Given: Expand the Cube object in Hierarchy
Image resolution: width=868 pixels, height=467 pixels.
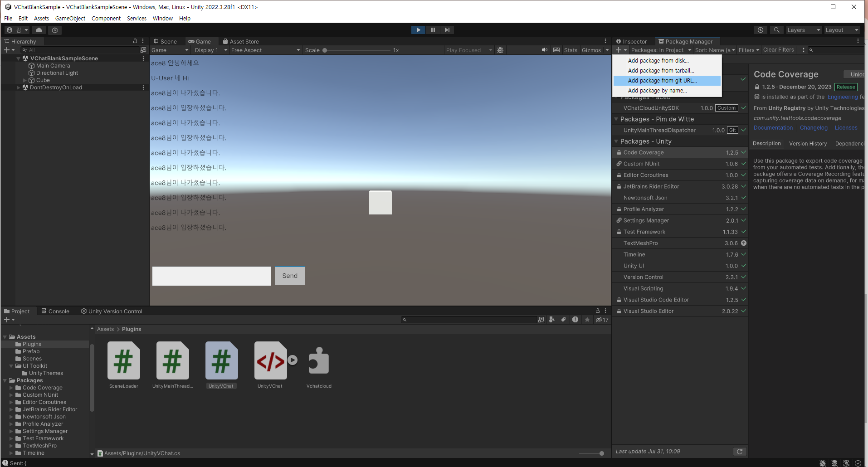Looking at the screenshot, I should [x=25, y=80].
